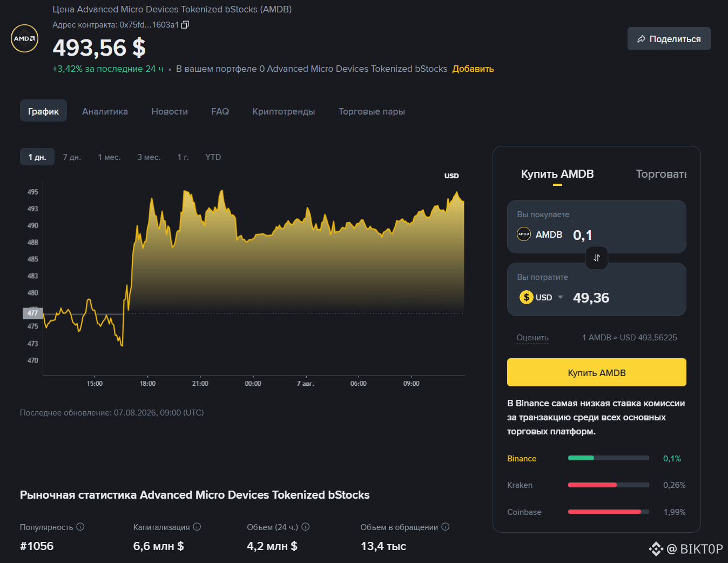Click the 477 price marker on chart axis
Image resolution: width=728 pixels, height=563 pixels.
[32, 313]
